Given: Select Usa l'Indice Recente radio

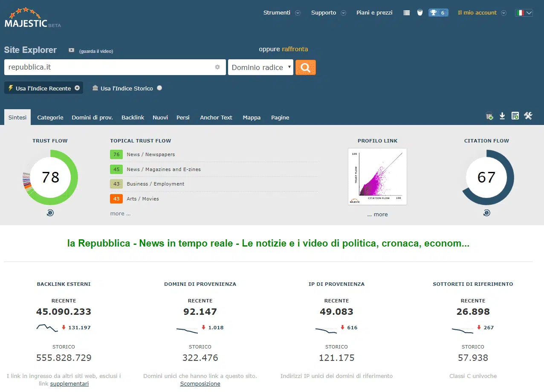Looking at the screenshot, I should [77, 88].
